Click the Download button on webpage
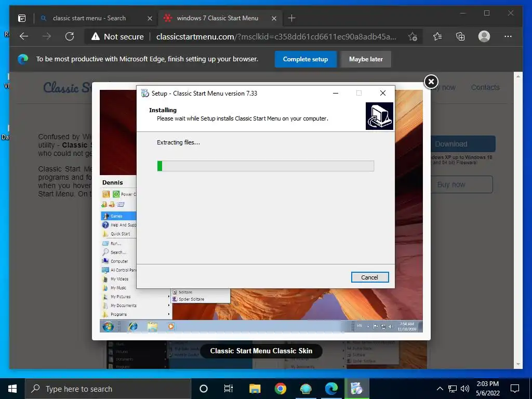532x399 pixels. click(463, 144)
